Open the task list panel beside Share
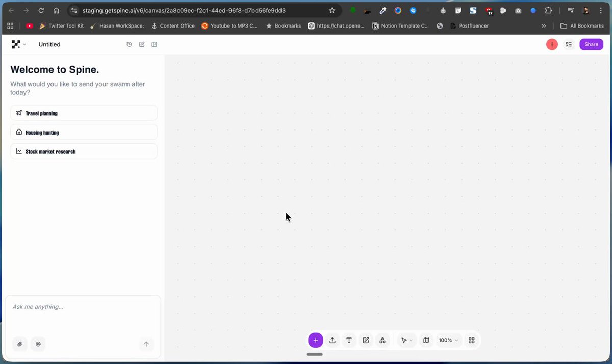Screen dimensions: 612x364 (569, 45)
